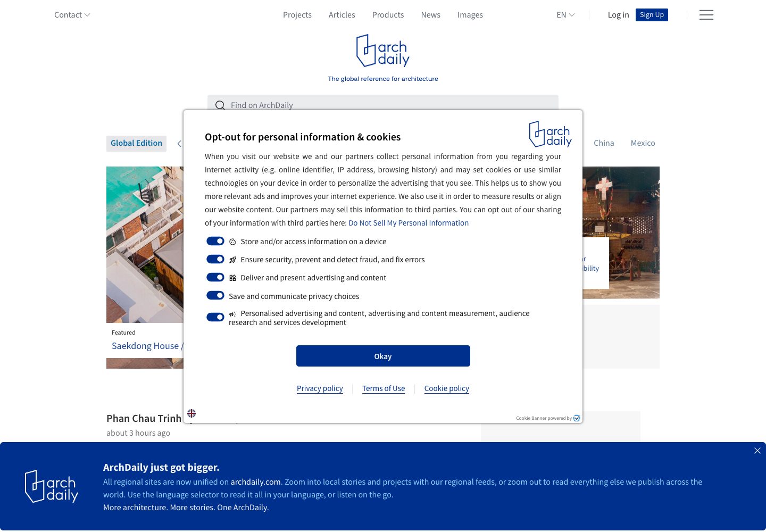Click the UK flag language icon
Screen dimensions: 766x532
coord(191,413)
